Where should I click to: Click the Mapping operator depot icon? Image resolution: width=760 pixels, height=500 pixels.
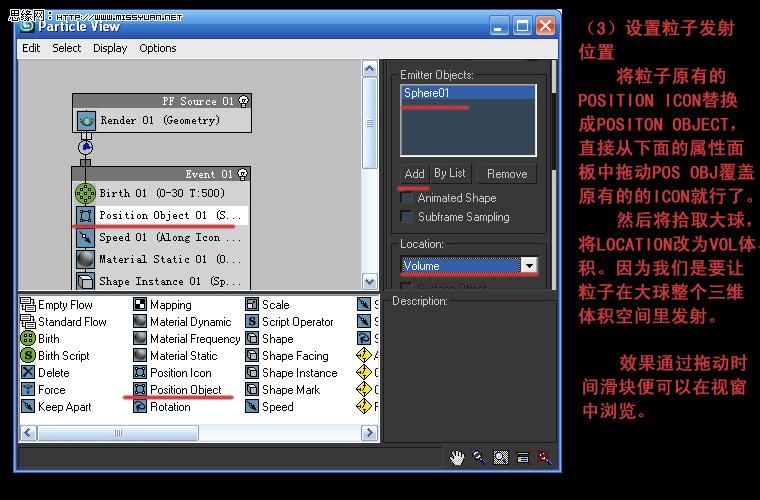[140, 304]
